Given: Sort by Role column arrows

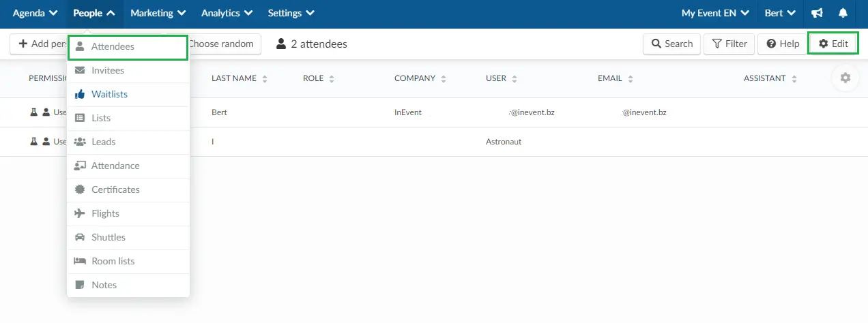Looking at the screenshot, I should click(332, 79).
